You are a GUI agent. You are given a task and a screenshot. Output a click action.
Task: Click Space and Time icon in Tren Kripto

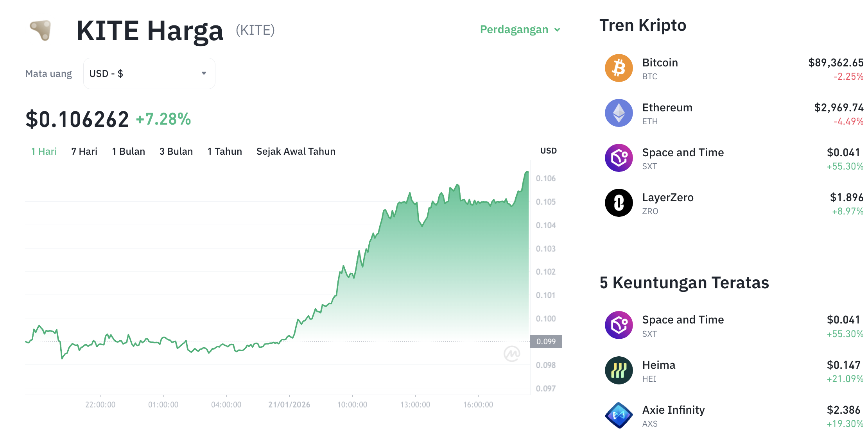619,158
